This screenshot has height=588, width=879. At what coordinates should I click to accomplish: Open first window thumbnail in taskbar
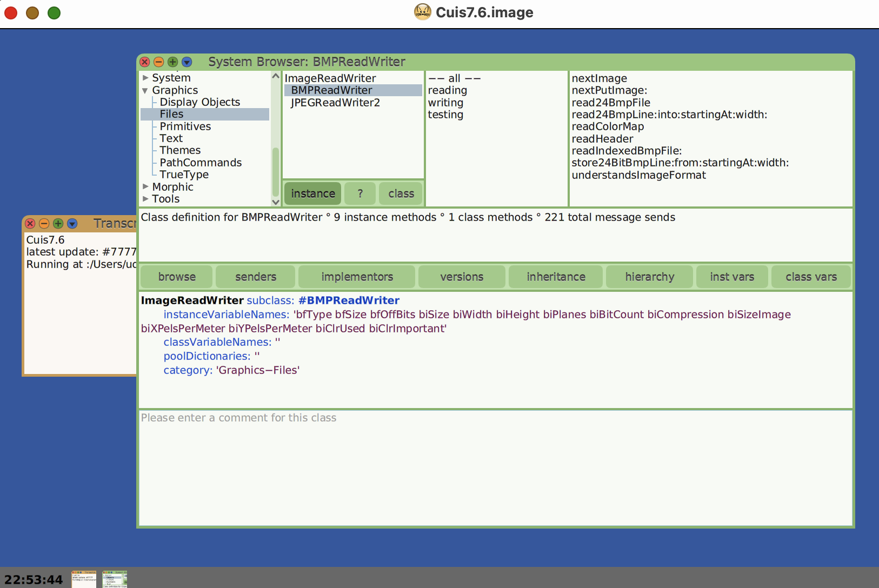pyautogui.click(x=84, y=579)
